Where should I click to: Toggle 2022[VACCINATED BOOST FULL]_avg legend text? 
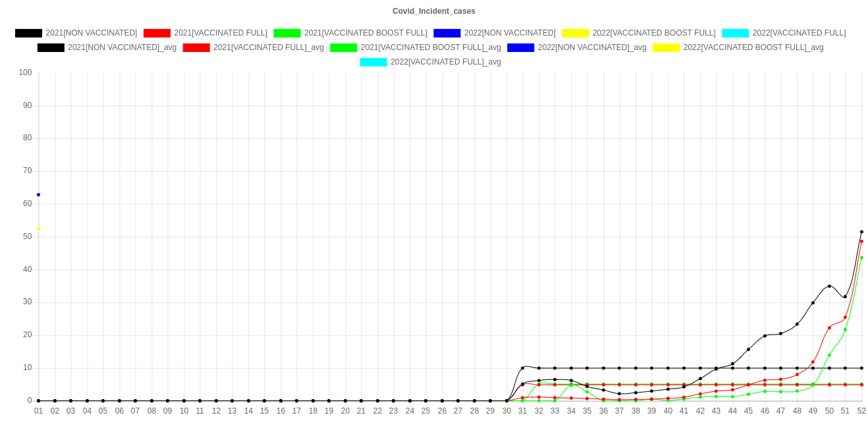tap(753, 47)
